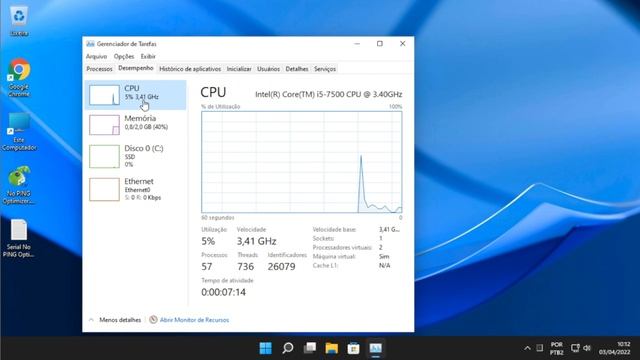Select the CPU performance item
Image resolution: width=640 pixels, height=360 pixels.
tap(136, 95)
